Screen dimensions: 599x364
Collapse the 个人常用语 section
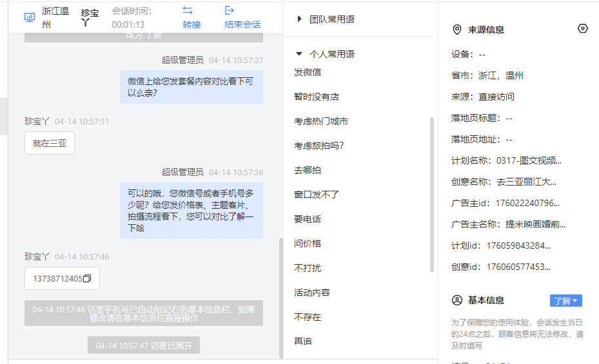(x=299, y=54)
